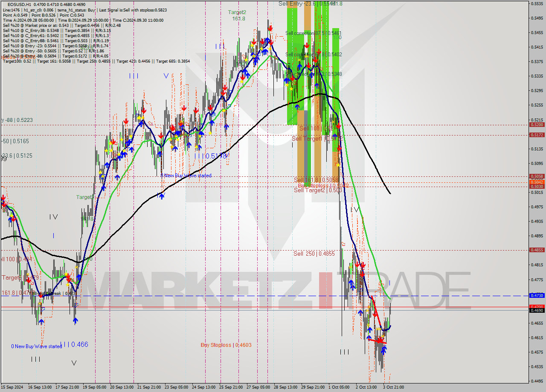The image size is (546, 392).
Task: Click the orange 0.5042 price tag on axis
Action: pos(537,182)
